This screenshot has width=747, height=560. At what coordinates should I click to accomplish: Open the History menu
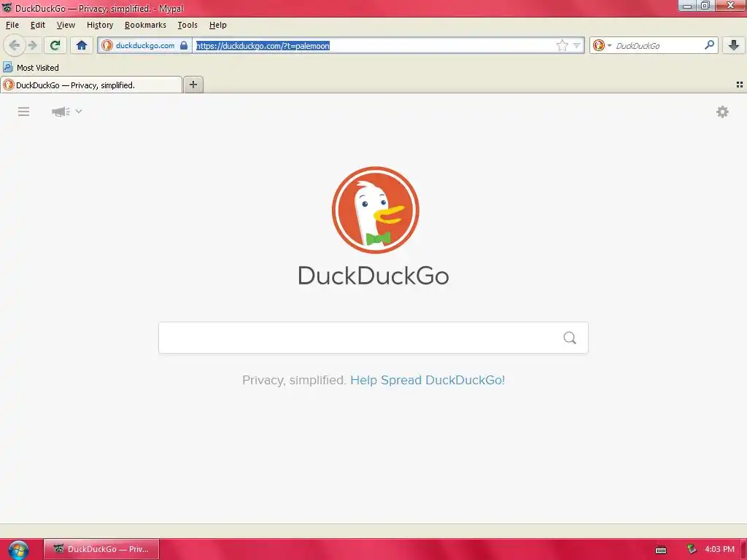pos(100,25)
